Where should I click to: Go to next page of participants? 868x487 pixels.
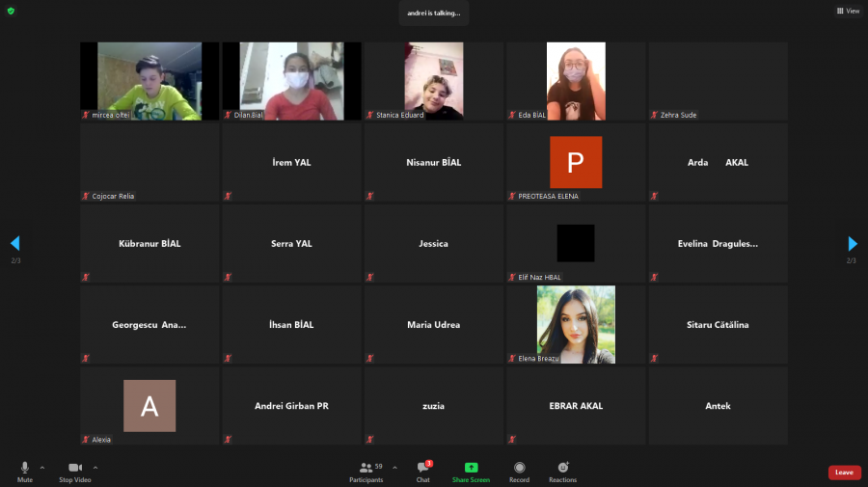(x=853, y=244)
